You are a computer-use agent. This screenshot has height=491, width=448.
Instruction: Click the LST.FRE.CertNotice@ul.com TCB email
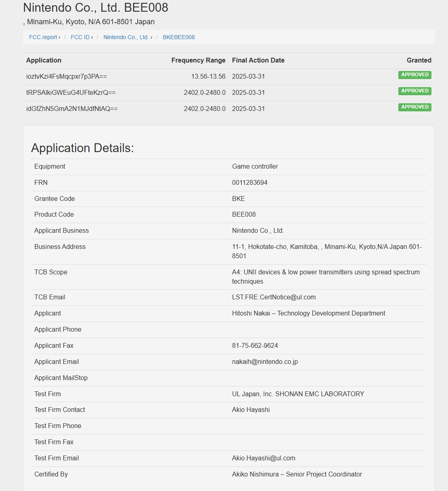pos(274,297)
